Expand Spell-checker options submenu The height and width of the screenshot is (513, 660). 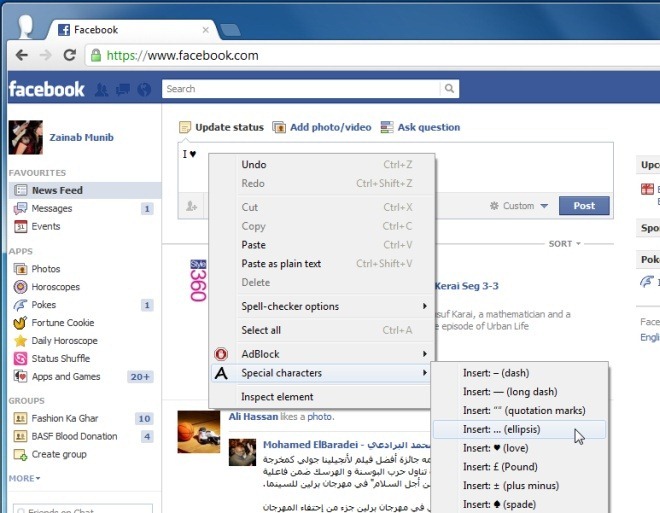point(322,306)
